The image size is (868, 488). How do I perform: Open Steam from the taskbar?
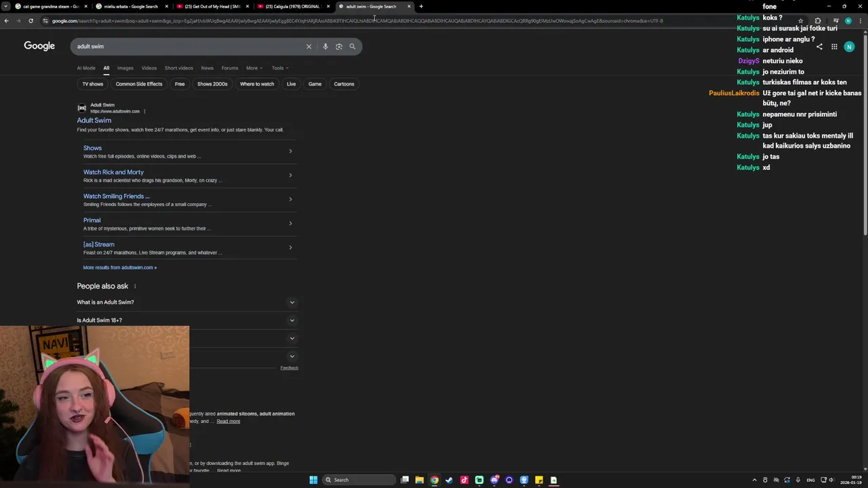[x=450, y=480]
